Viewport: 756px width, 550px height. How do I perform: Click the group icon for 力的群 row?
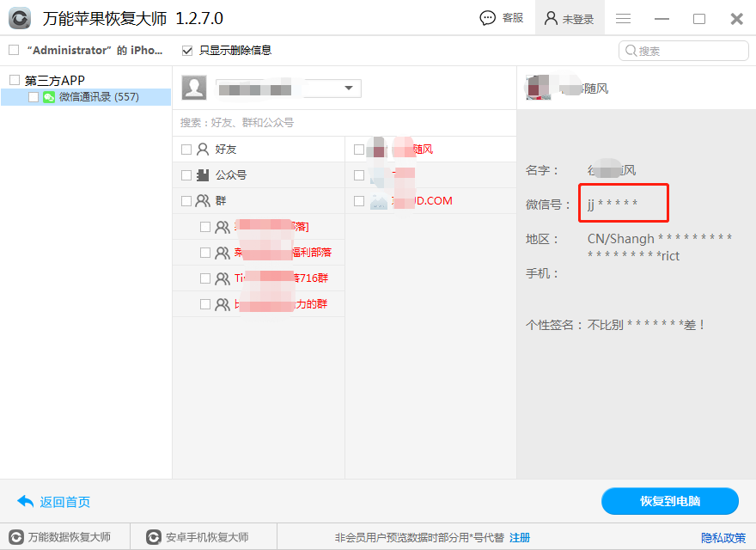coord(223,304)
